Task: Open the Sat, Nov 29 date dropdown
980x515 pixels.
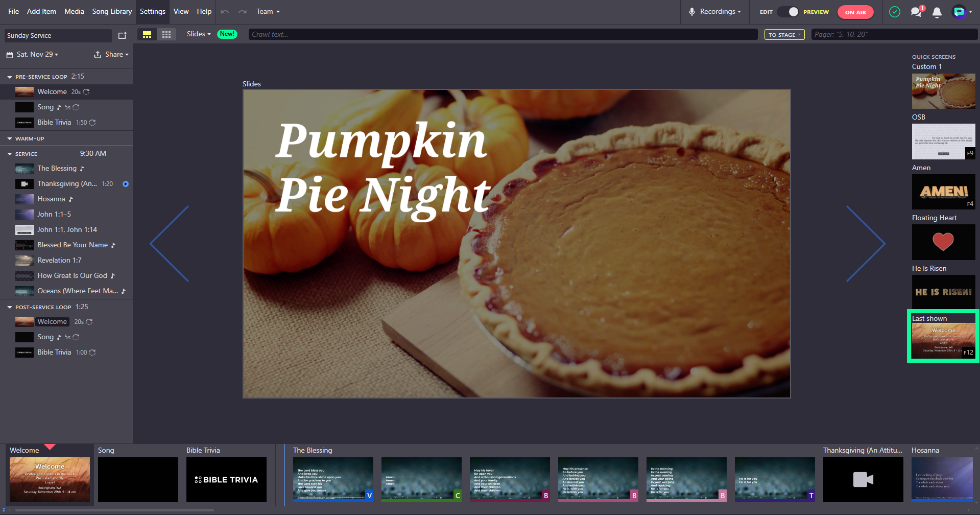Action: [x=37, y=54]
